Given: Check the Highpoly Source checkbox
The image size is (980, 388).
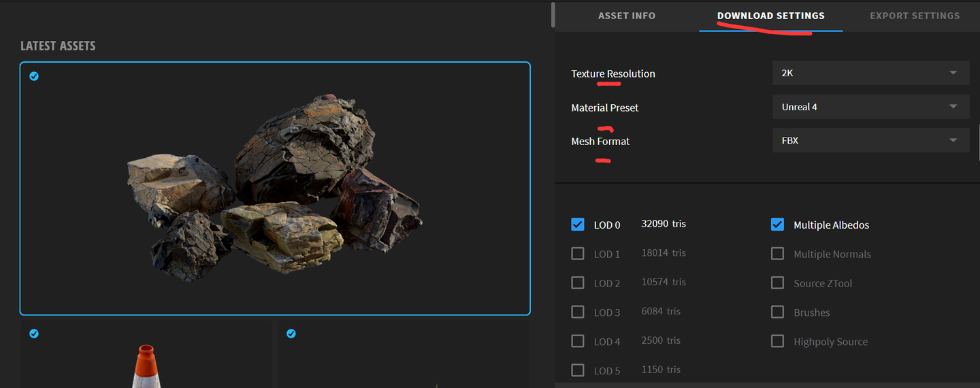Looking at the screenshot, I should [777, 341].
